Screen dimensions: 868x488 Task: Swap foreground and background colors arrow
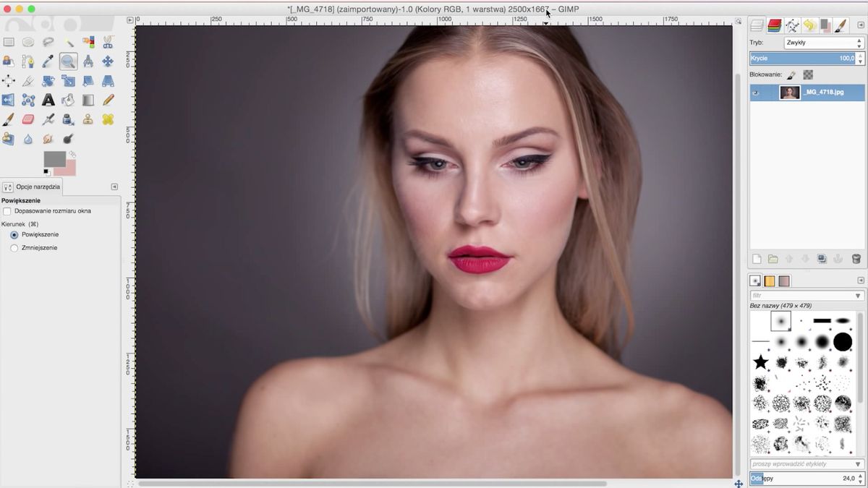[x=72, y=155]
